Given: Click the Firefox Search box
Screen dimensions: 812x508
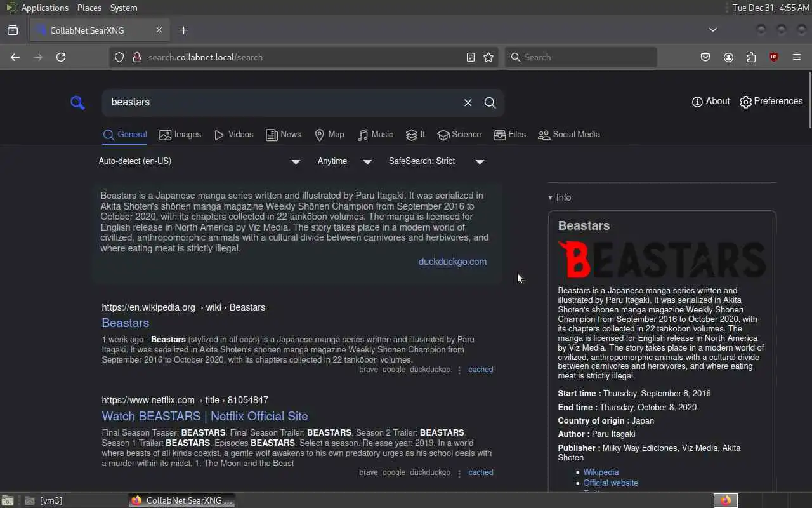Looking at the screenshot, I should [x=581, y=57].
